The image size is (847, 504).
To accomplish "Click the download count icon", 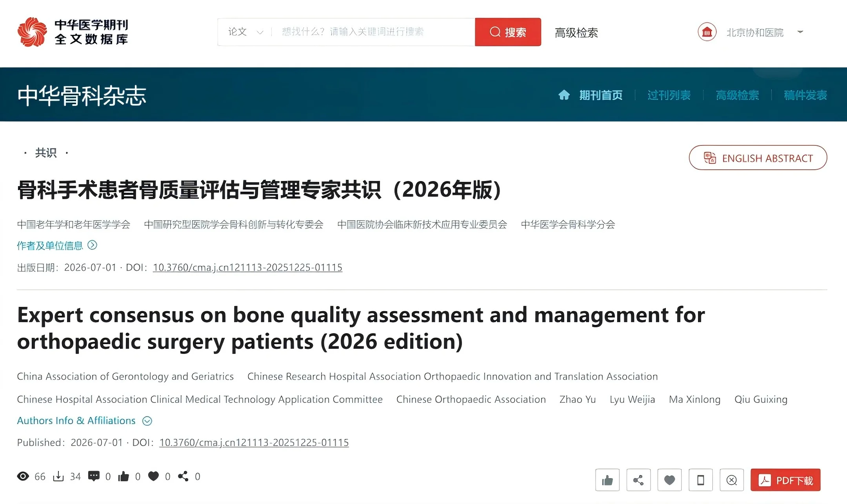I will click(58, 476).
